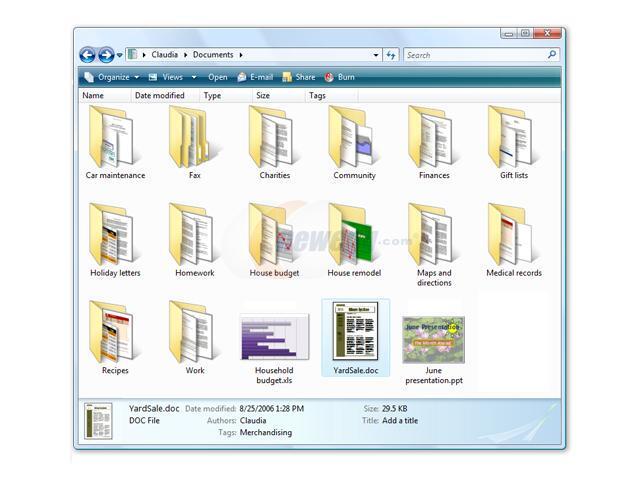Screen dimensions: 640x480
Task: Click the Open toolbar button
Action: (x=218, y=77)
